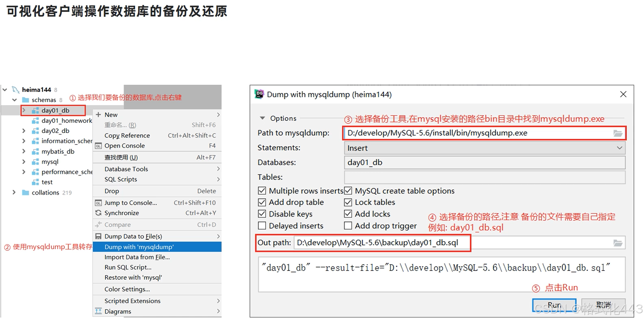Click the folder icon beside Out path
This screenshot has width=644, height=320.
[x=618, y=242]
